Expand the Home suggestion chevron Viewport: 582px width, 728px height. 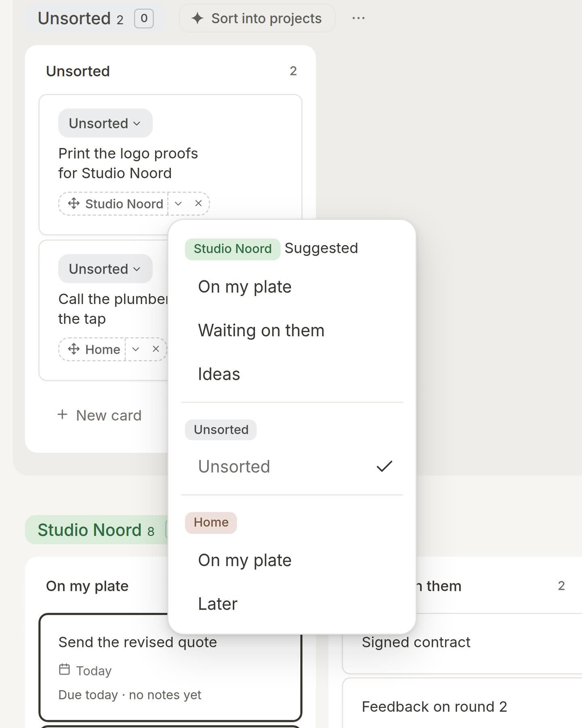tap(136, 349)
